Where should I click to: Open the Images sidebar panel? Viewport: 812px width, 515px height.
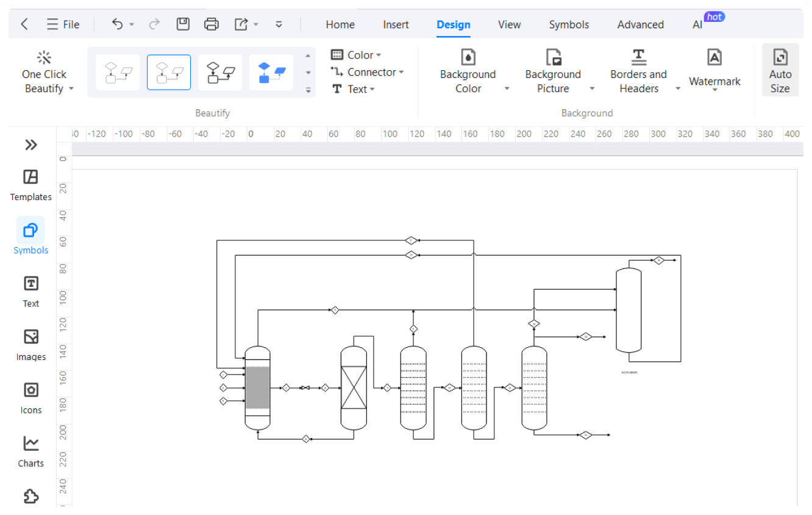tap(30, 345)
